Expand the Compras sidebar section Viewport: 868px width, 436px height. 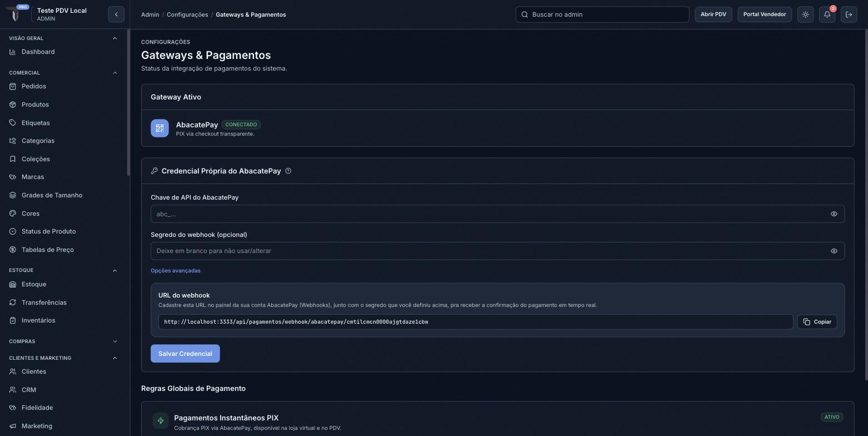tap(115, 341)
